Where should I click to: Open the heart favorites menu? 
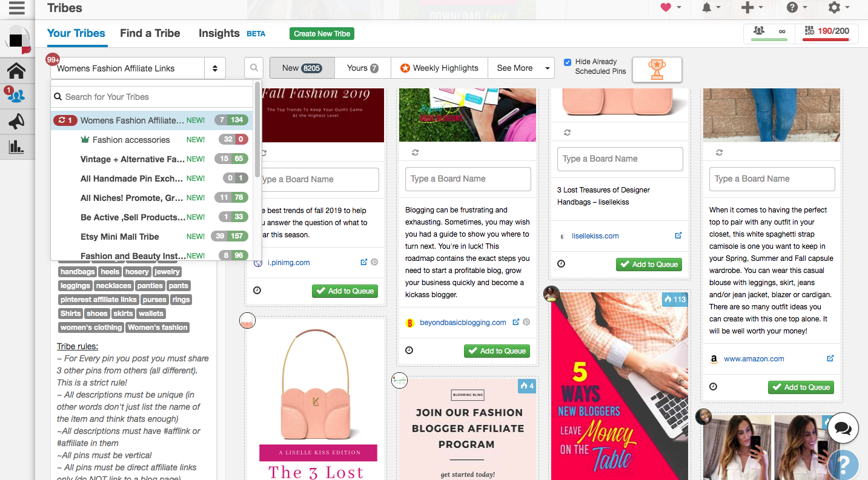[671, 8]
